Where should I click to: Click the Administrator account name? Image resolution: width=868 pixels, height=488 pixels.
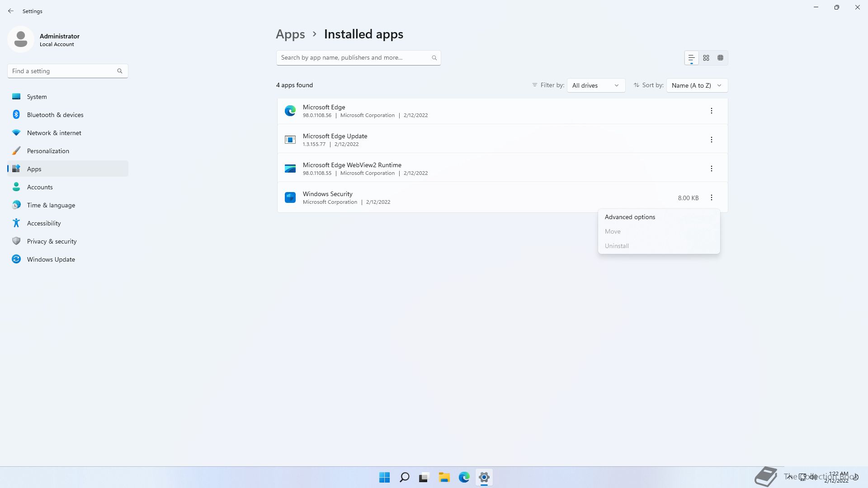tap(60, 36)
